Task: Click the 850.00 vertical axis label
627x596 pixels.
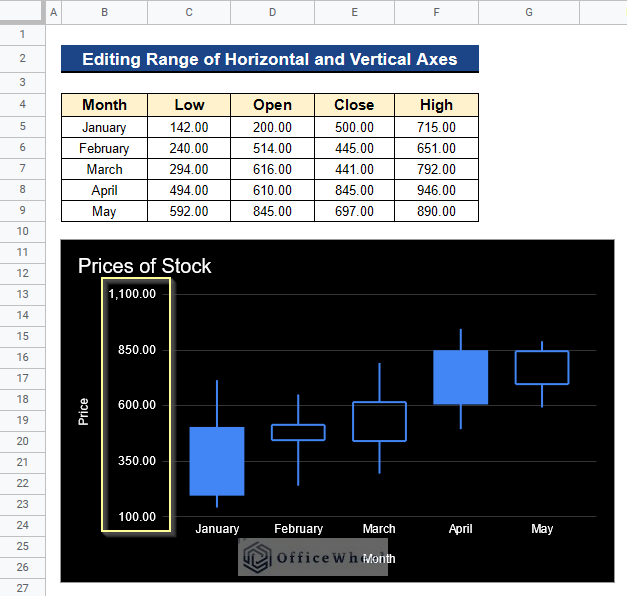Action: pos(137,350)
